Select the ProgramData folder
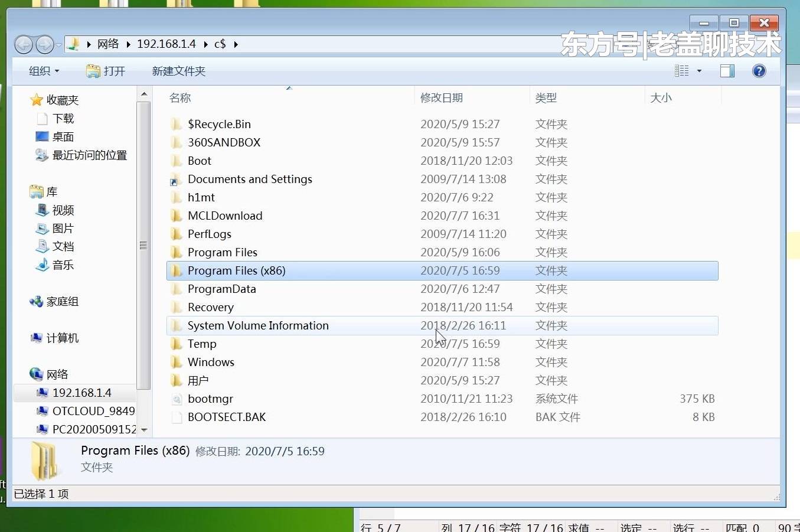This screenshot has height=532, width=800. tap(221, 289)
